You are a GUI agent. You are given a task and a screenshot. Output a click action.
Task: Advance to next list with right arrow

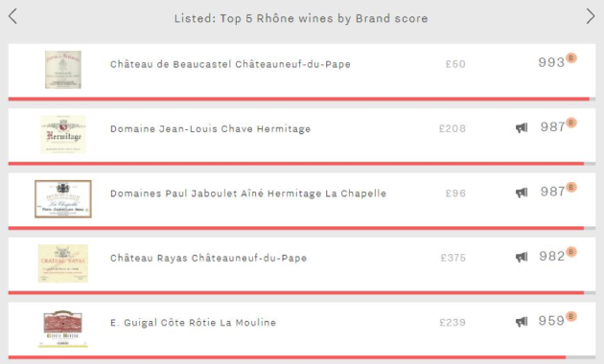click(591, 16)
